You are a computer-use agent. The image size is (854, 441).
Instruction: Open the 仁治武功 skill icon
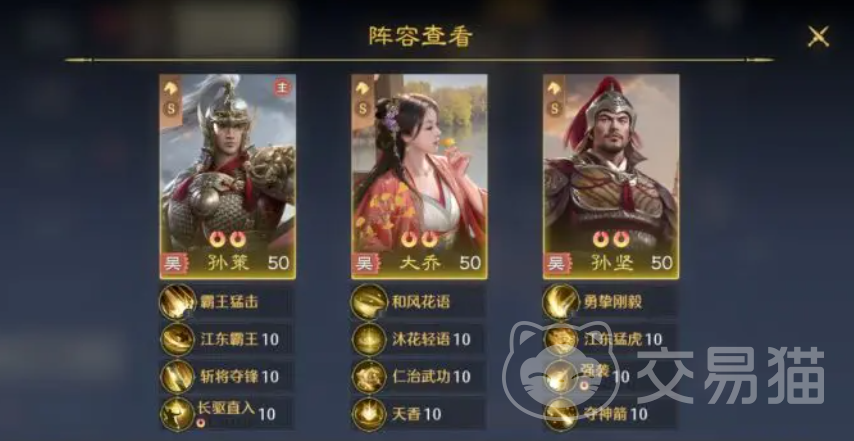(369, 377)
